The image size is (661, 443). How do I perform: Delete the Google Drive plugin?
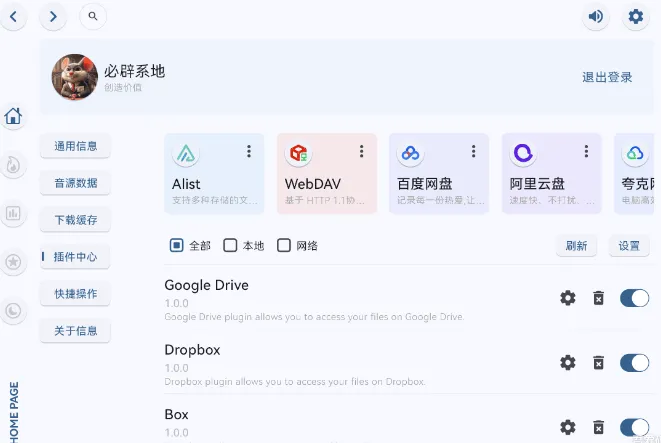tap(599, 298)
